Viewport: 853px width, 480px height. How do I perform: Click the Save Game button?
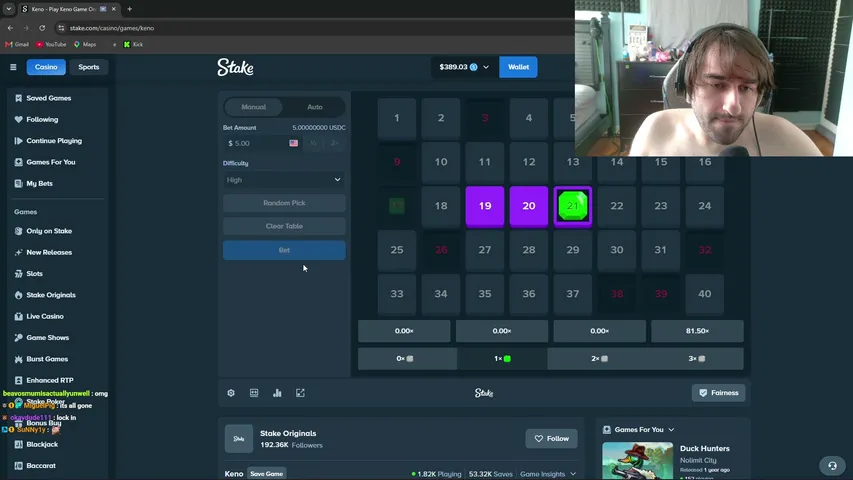(267, 473)
